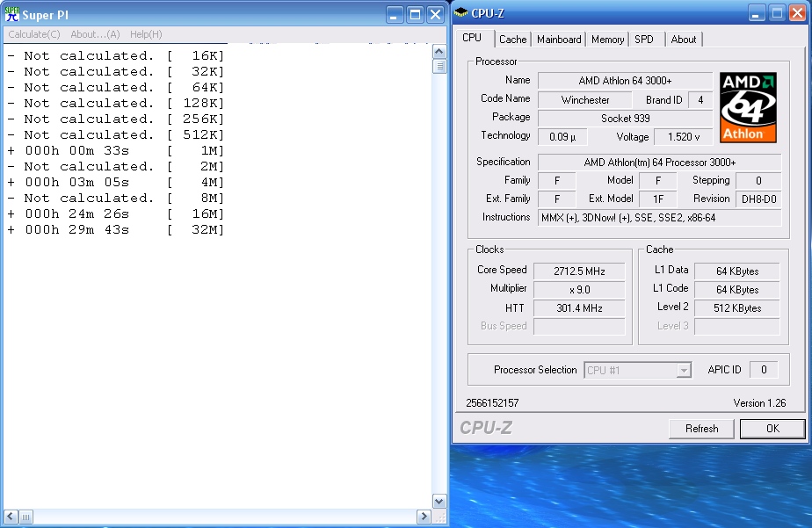Viewport: 812px width, 528px height.
Task: Click the Code Name field Winchester
Action: point(584,100)
